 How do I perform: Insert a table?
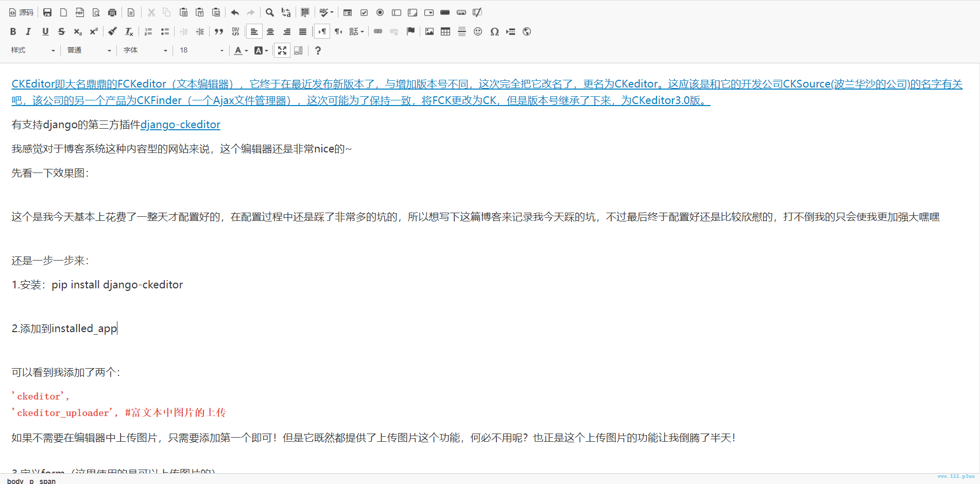pyautogui.click(x=445, y=31)
